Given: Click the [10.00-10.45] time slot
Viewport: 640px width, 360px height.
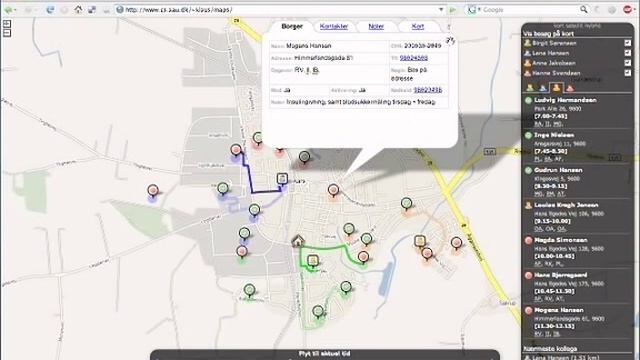Looking at the screenshot, I should [x=554, y=256].
